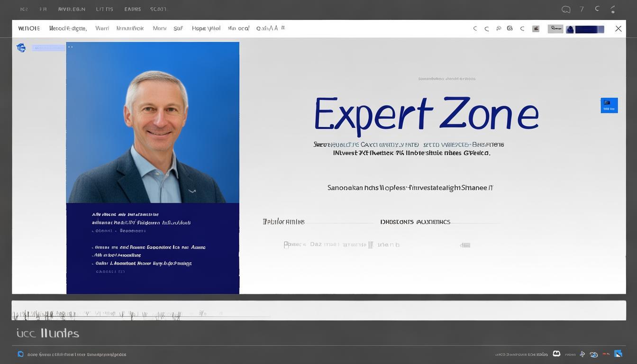Viewport: 637px width, 364px height.
Task: Select the 'LIT ITS' tab in the top bar
Action: pos(104,9)
